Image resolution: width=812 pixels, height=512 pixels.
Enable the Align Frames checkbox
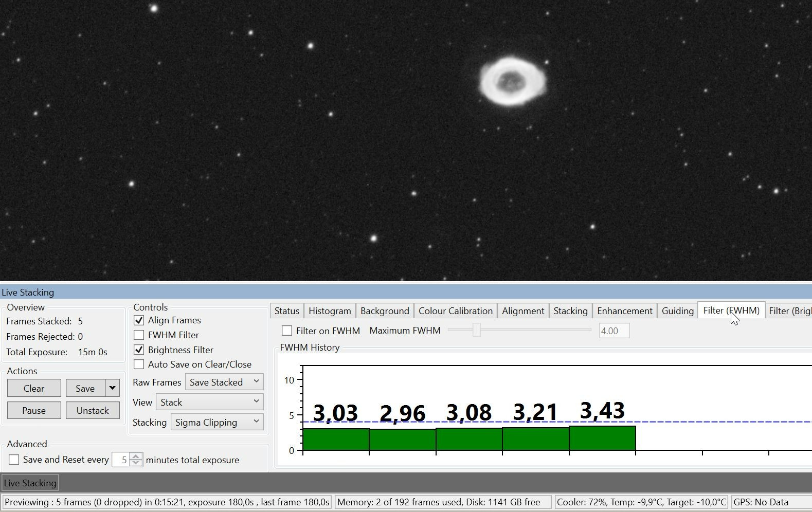(x=139, y=320)
